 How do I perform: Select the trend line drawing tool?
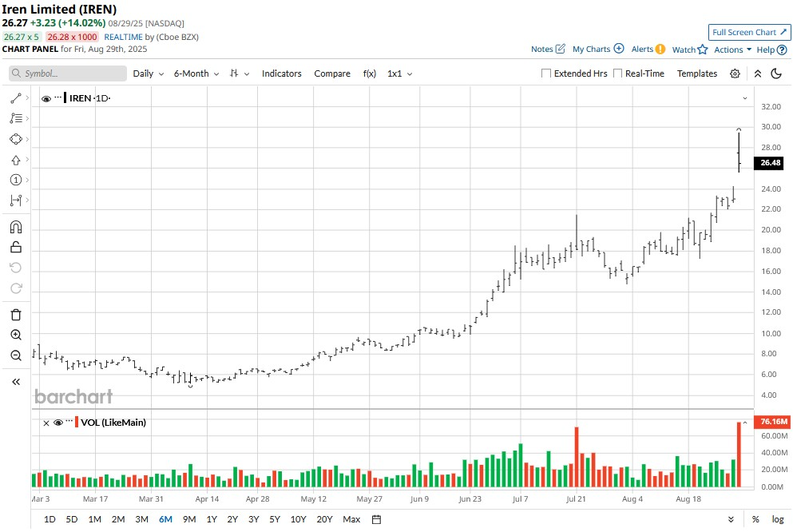click(16, 98)
